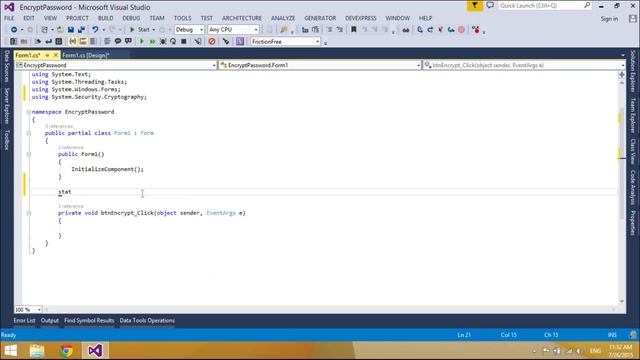
Task: Switch to the Form1.cs [Design] tab
Action: point(86,55)
